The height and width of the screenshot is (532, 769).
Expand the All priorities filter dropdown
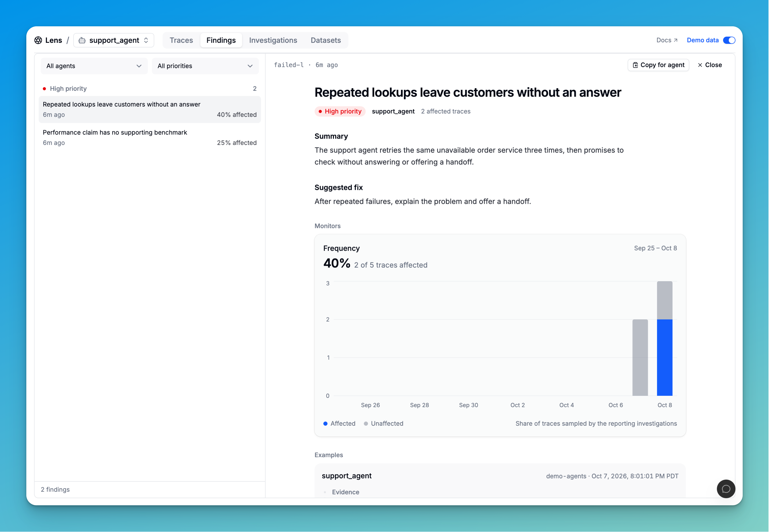[205, 66]
